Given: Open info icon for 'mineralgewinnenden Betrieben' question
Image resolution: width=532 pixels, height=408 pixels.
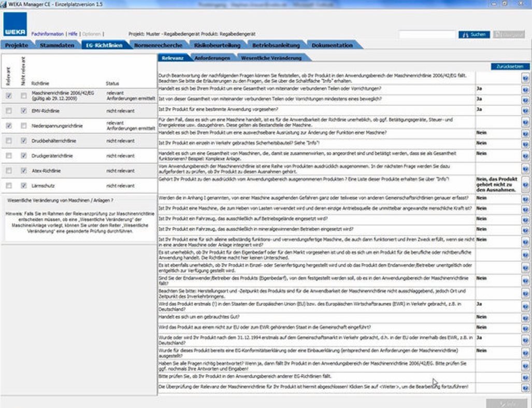Looking at the screenshot, I should click(x=526, y=231).
